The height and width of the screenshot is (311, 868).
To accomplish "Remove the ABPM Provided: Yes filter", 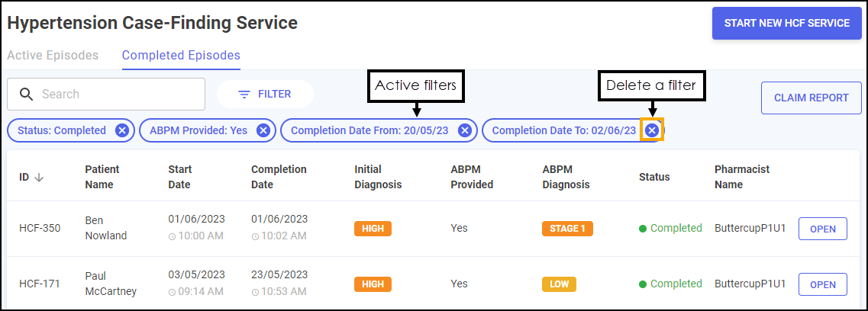I will pyautogui.click(x=263, y=130).
